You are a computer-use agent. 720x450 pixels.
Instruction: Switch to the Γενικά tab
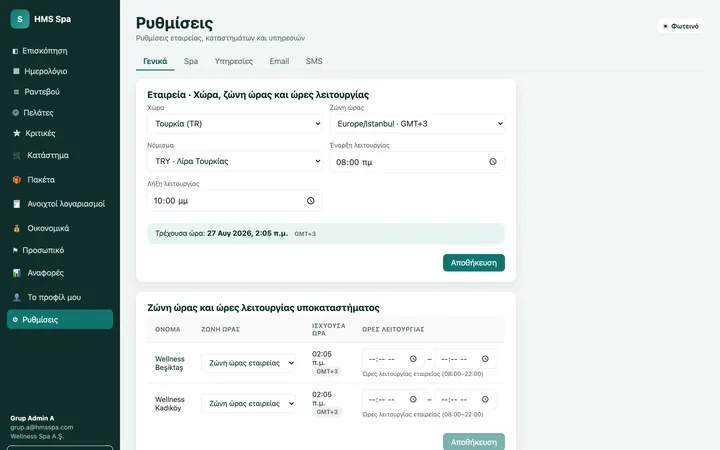(x=155, y=61)
